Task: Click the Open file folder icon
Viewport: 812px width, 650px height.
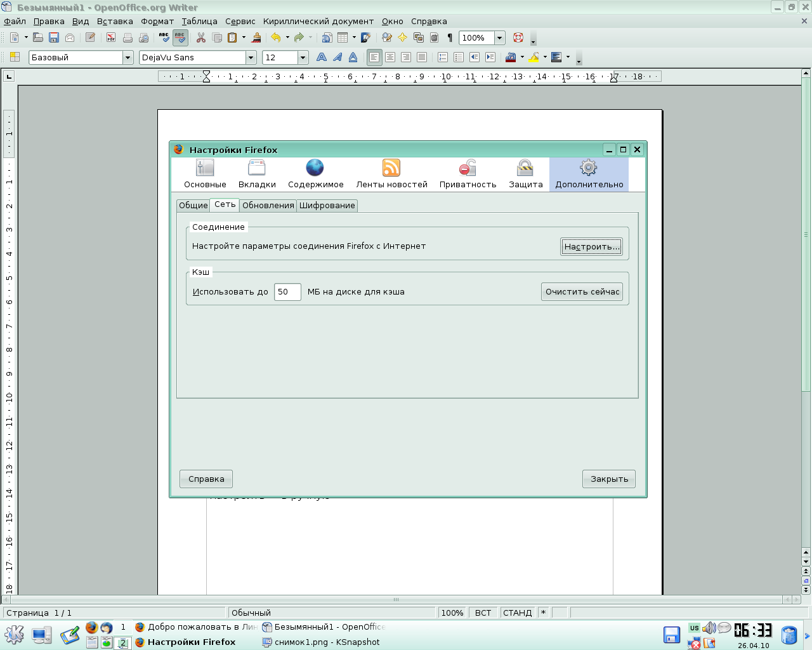Action: [38, 37]
